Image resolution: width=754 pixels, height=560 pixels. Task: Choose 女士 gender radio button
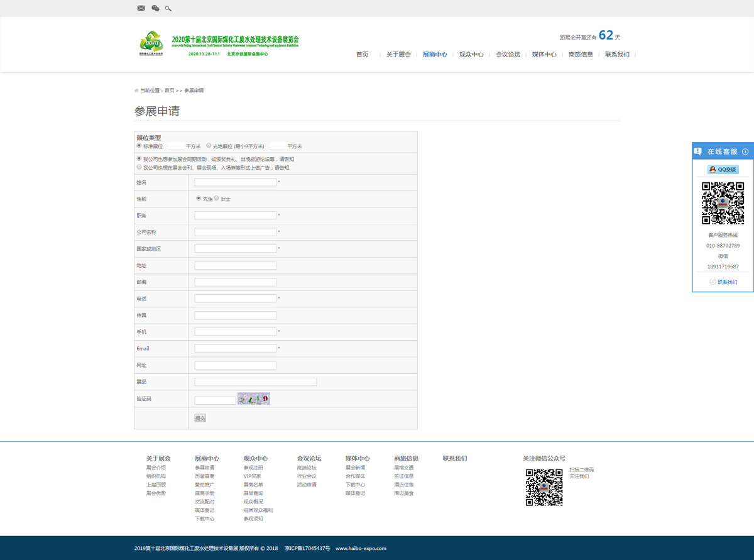pos(217,198)
